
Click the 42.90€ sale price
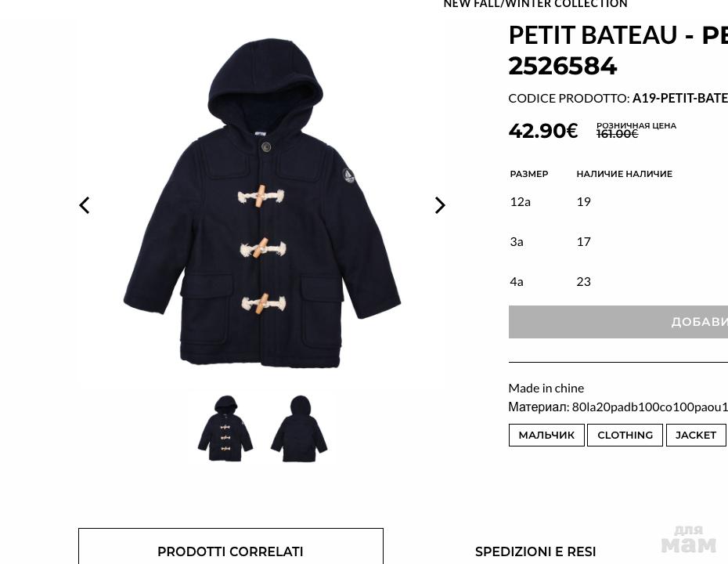(x=543, y=131)
